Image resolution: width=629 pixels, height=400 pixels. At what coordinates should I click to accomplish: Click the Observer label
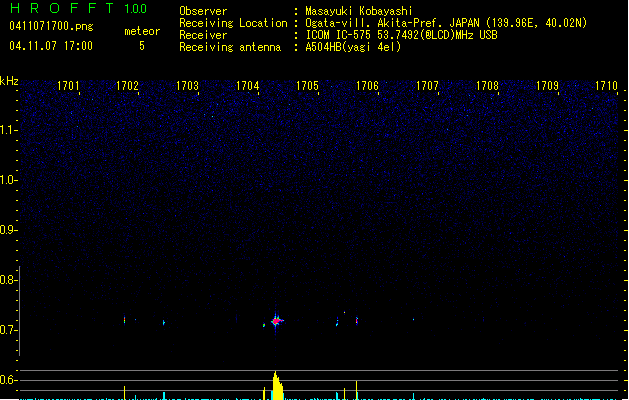pos(203,11)
